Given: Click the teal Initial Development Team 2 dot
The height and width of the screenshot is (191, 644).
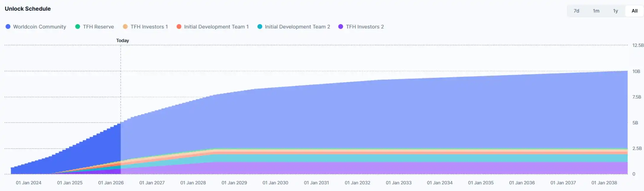Looking at the screenshot, I should pos(260,27).
